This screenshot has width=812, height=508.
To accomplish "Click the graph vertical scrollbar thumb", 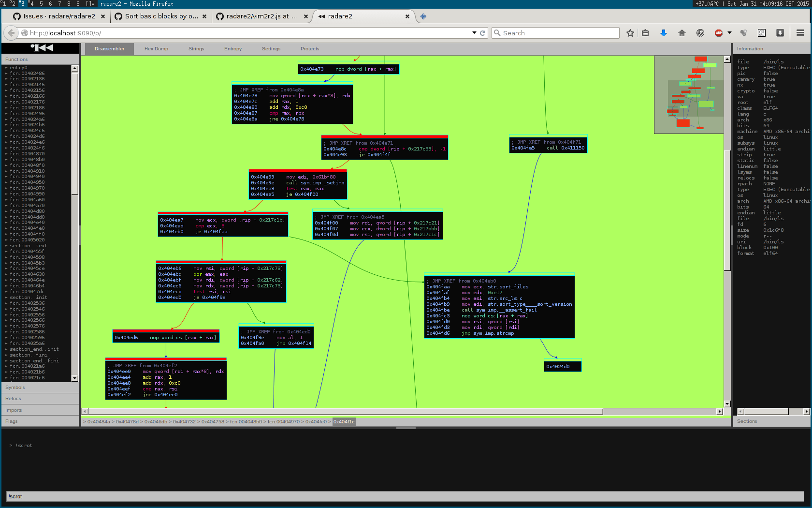I will point(727,210).
